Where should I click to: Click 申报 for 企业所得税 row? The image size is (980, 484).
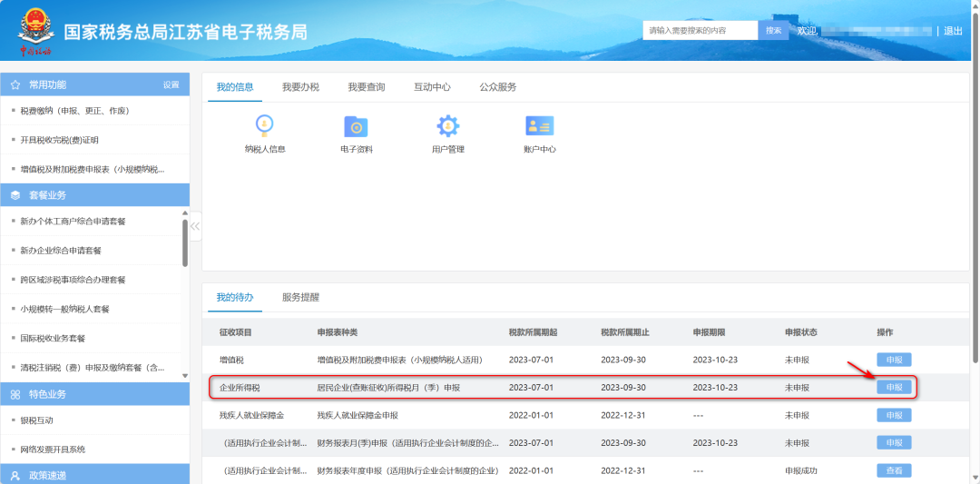[x=894, y=387]
